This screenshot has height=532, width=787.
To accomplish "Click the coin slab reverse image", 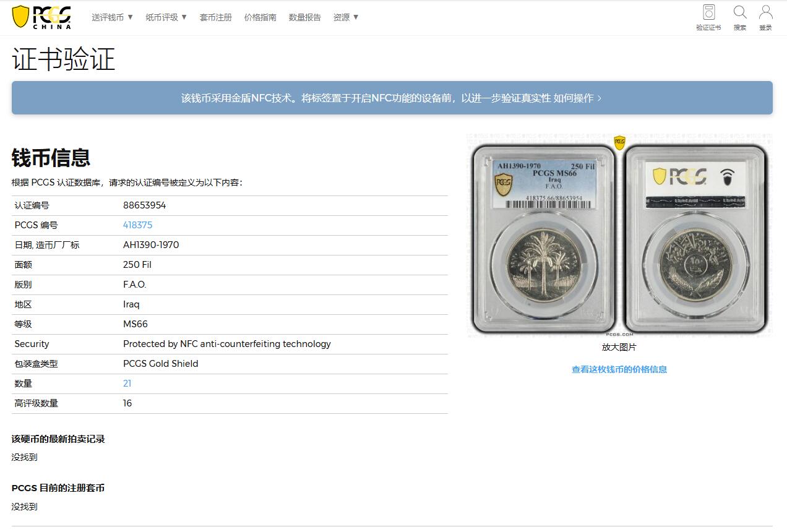I will (695, 239).
